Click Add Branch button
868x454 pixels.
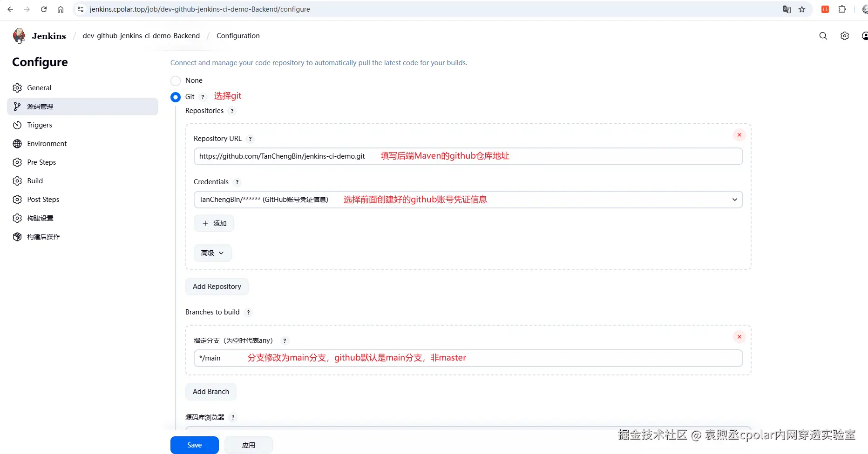click(x=211, y=392)
